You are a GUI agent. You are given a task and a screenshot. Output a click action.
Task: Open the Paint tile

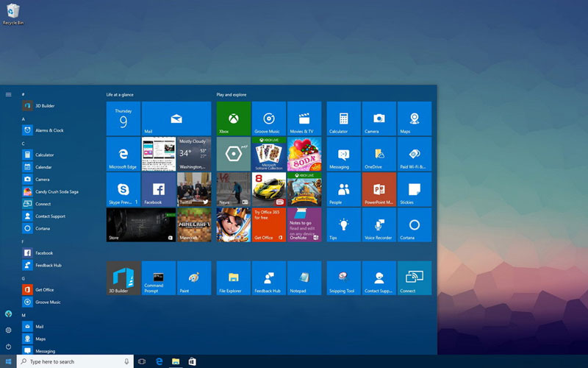[x=194, y=277]
